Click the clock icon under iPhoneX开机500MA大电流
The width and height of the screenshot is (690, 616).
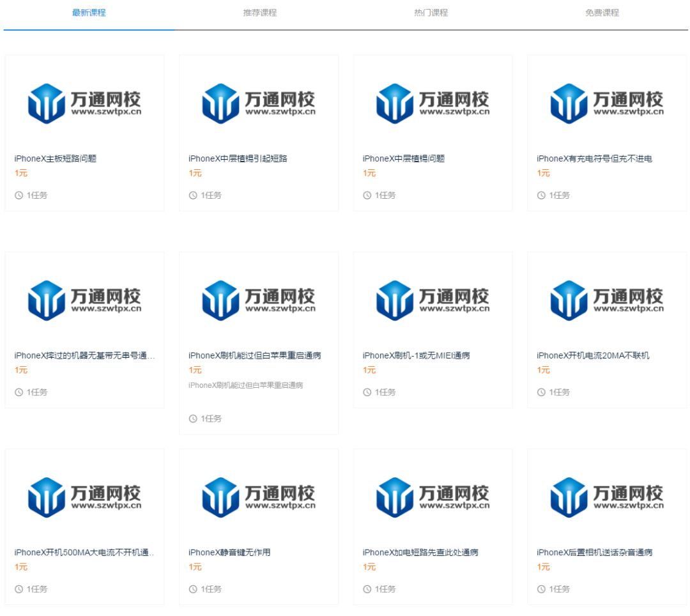(19, 589)
